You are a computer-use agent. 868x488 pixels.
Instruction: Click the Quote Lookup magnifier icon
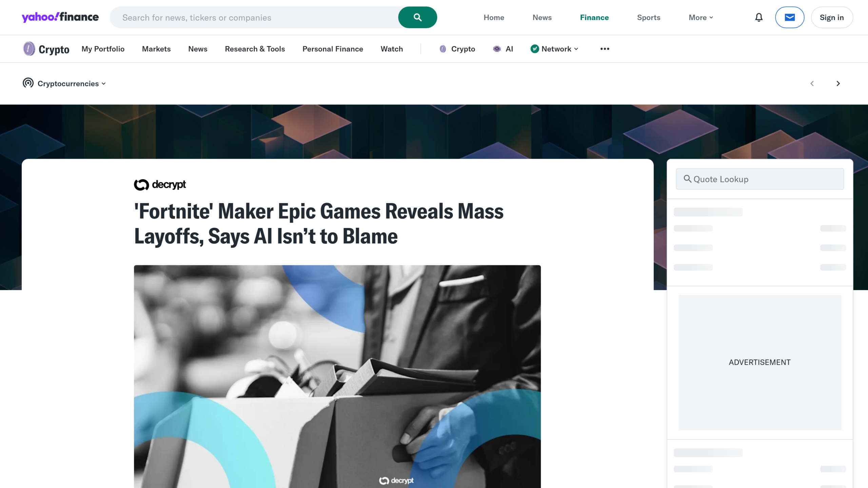[x=687, y=179]
